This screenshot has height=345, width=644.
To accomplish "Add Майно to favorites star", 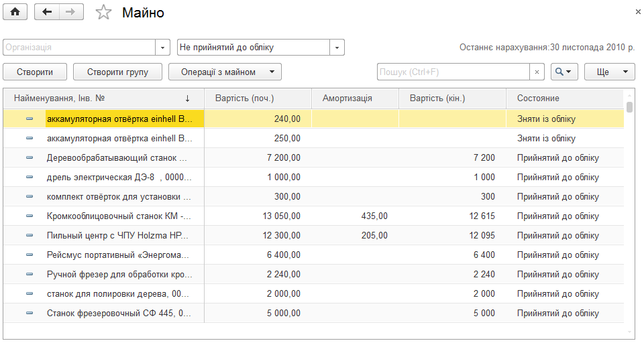I will click(103, 12).
